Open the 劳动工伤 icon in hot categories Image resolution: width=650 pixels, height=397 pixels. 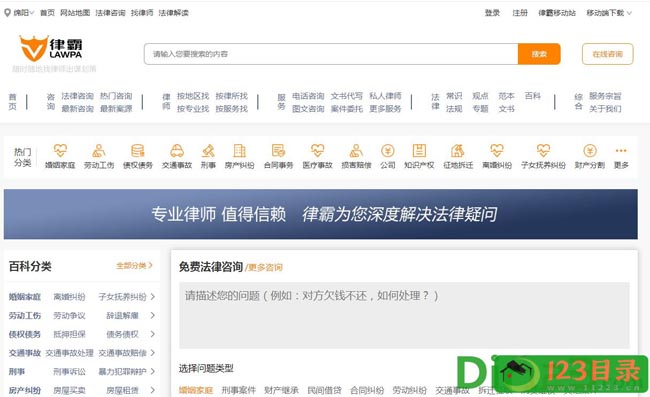point(99,150)
